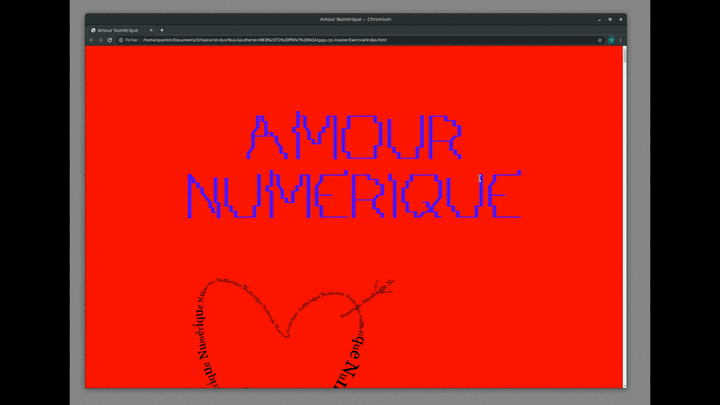This screenshot has width=720, height=405.
Task: Open Chromium three-dot menu
Action: [620, 40]
